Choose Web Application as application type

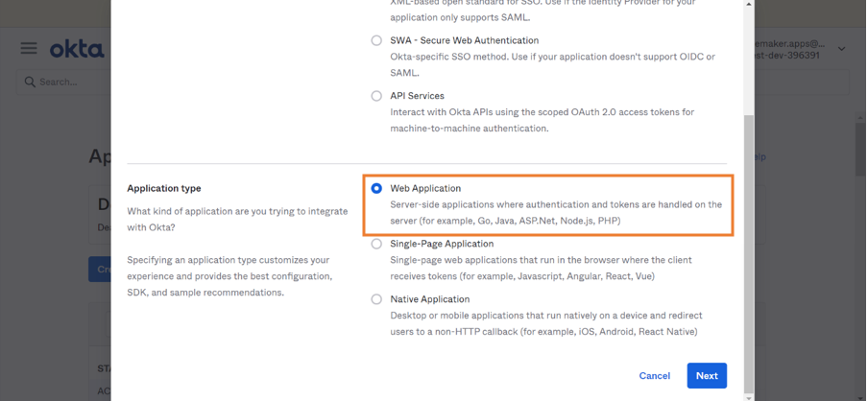coord(376,189)
